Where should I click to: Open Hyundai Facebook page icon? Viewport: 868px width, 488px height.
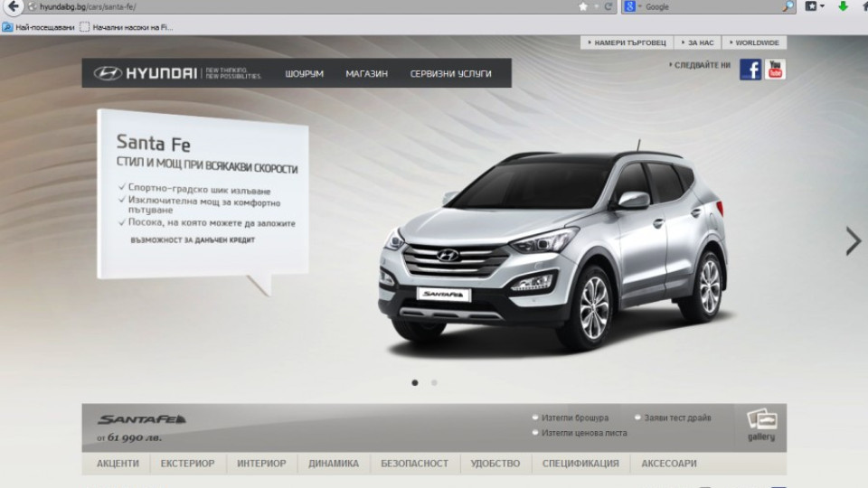pos(750,70)
